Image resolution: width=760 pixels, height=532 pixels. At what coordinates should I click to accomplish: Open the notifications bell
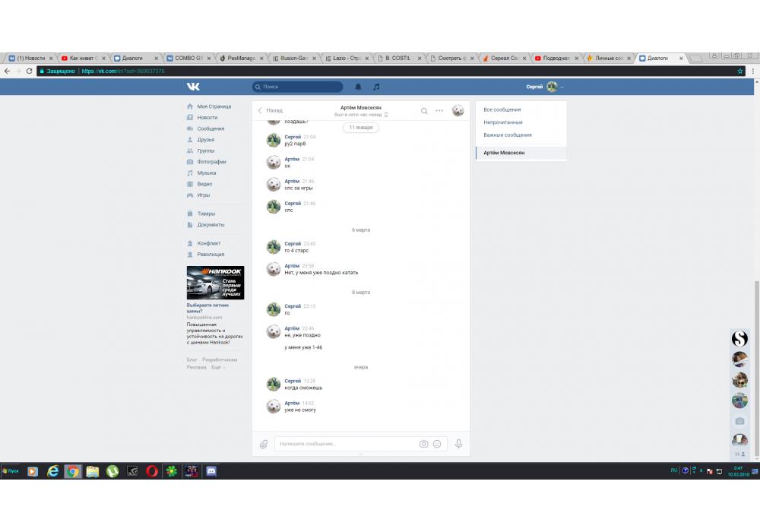(359, 87)
